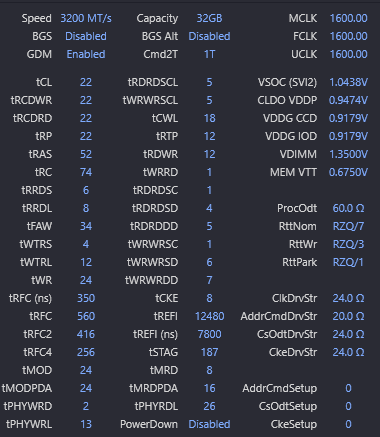Screen dimensions: 380x437
Task: Click the GDM Enabled value
Action: coord(86,54)
